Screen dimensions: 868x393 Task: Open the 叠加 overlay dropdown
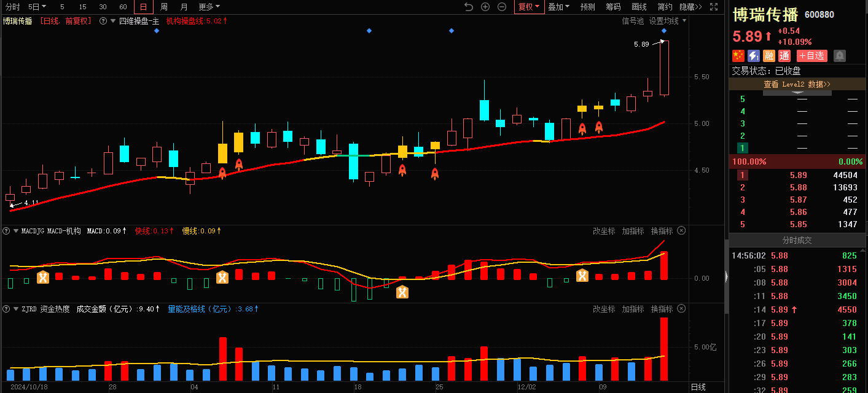point(558,7)
